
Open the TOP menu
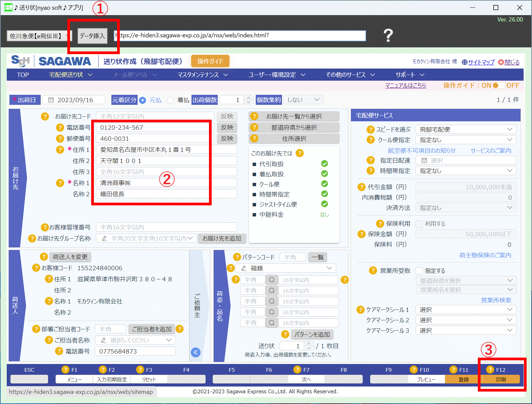coord(23,75)
